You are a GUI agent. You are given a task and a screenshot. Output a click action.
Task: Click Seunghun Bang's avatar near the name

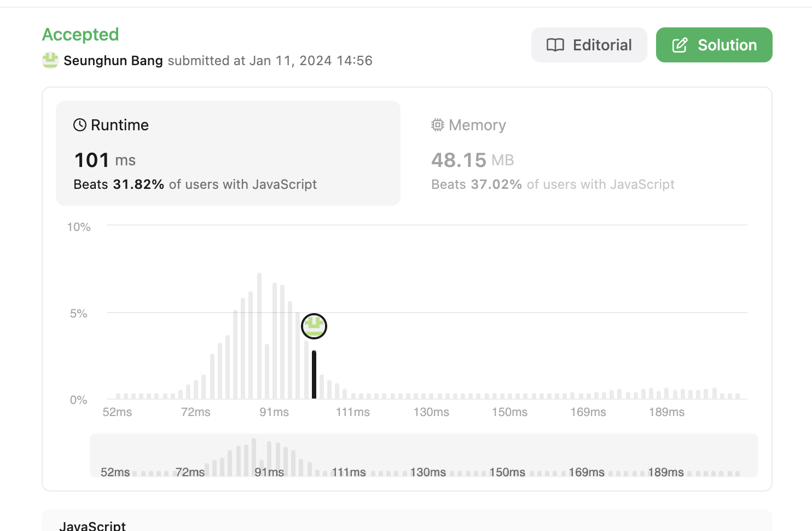coord(50,60)
